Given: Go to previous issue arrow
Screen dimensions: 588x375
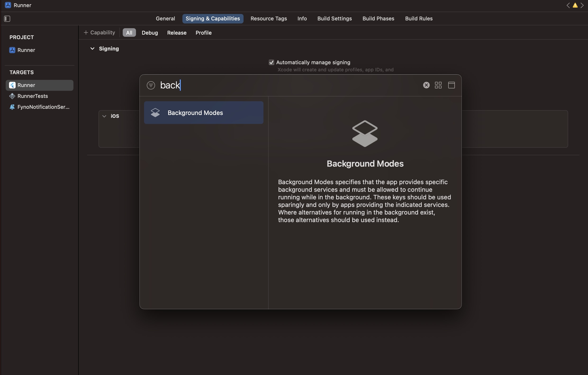Looking at the screenshot, I should click(568, 5).
